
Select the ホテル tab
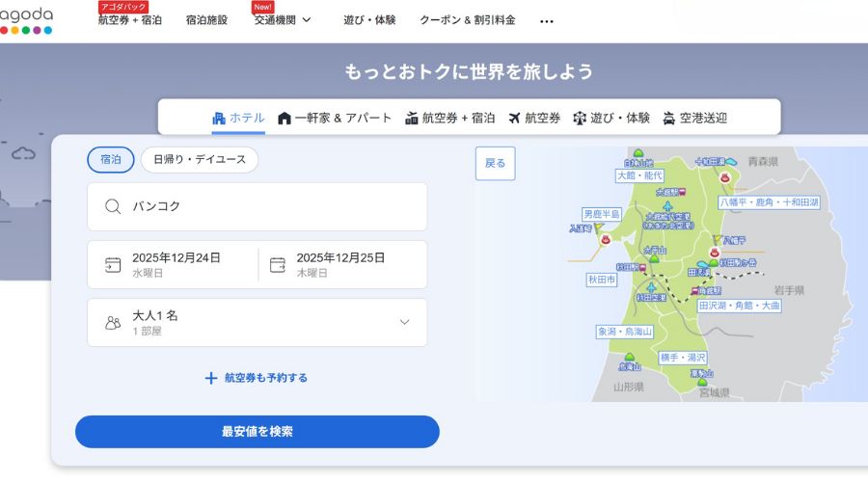(x=238, y=118)
